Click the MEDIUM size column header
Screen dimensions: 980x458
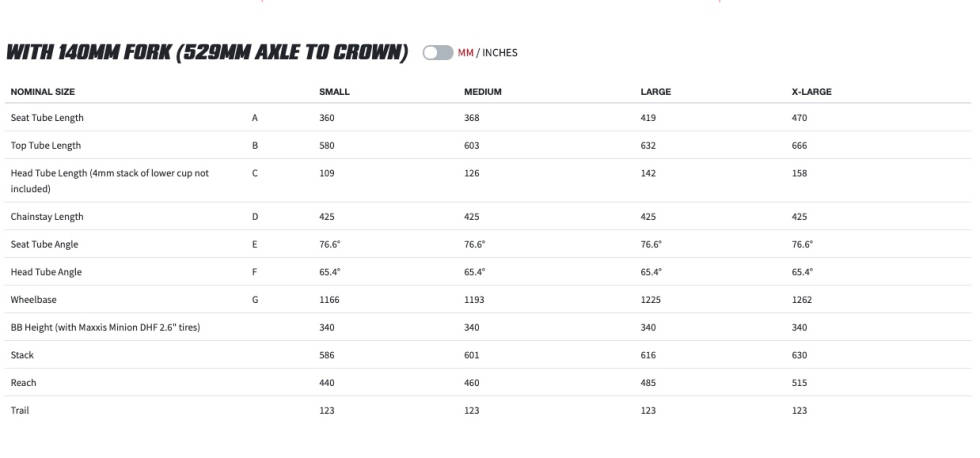[482, 91]
